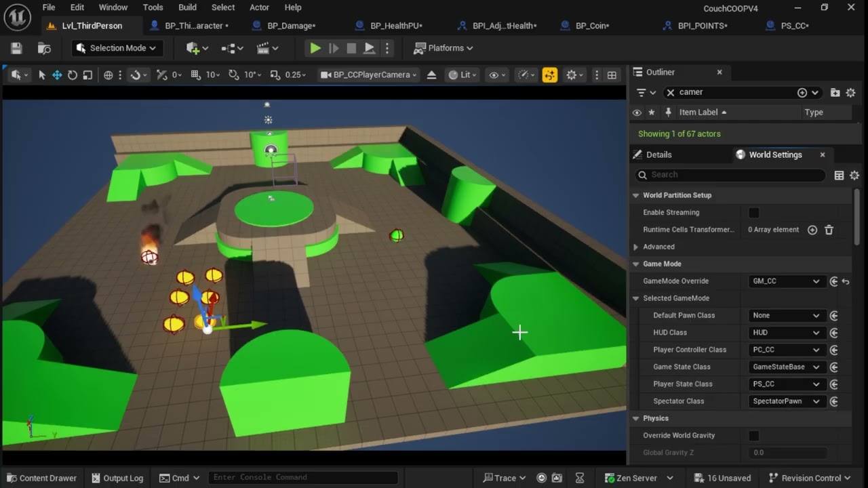This screenshot has width=868, height=488.
Task: Open the Outliner filter options icon
Action: pyautogui.click(x=641, y=92)
